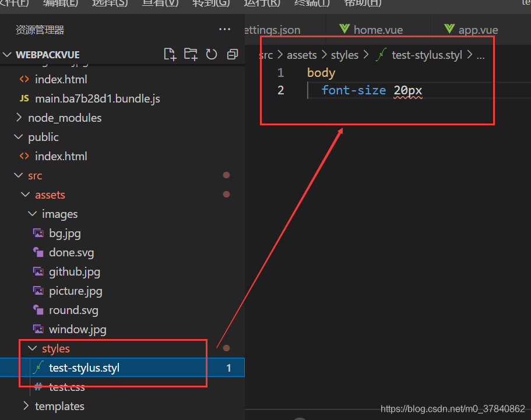Click the src breadcrumb segment

pos(266,55)
